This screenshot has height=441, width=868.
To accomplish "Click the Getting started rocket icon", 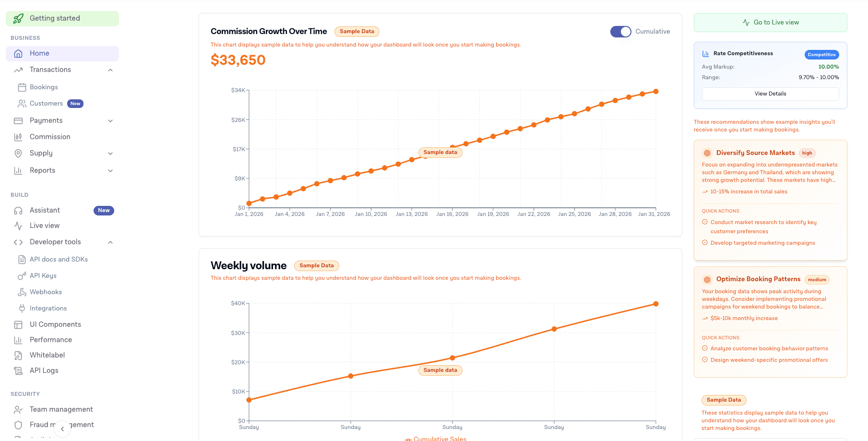I will click(x=18, y=19).
